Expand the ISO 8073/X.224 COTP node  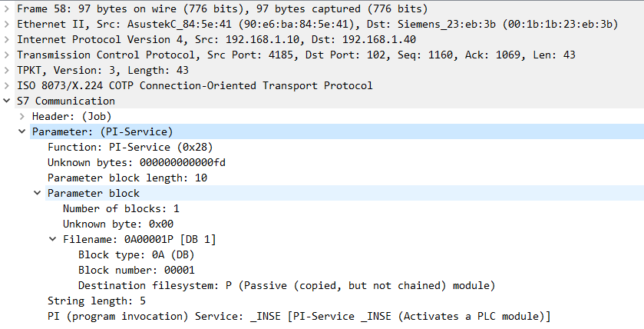[7, 85]
